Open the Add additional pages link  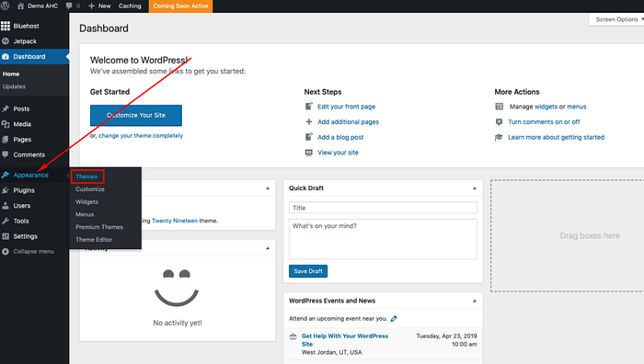pyautogui.click(x=348, y=122)
